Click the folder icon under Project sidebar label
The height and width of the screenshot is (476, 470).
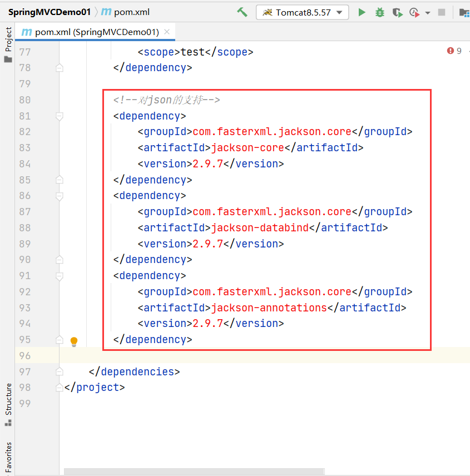[x=8, y=59]
